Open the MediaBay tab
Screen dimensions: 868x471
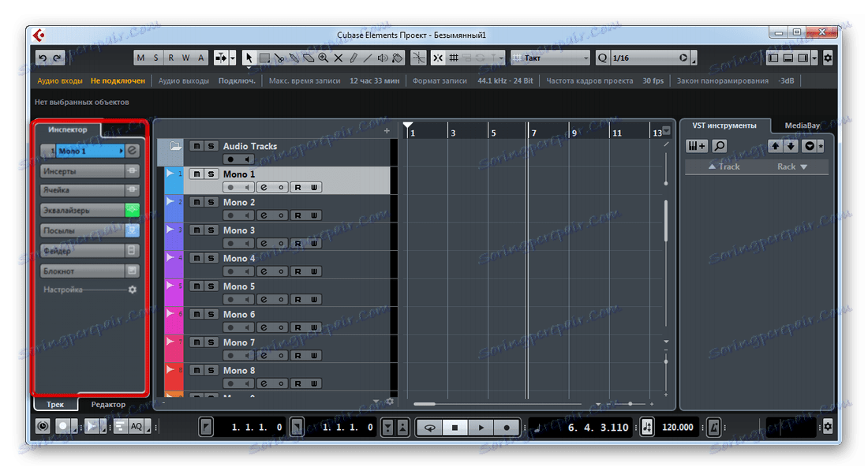[x=803, y=125]
